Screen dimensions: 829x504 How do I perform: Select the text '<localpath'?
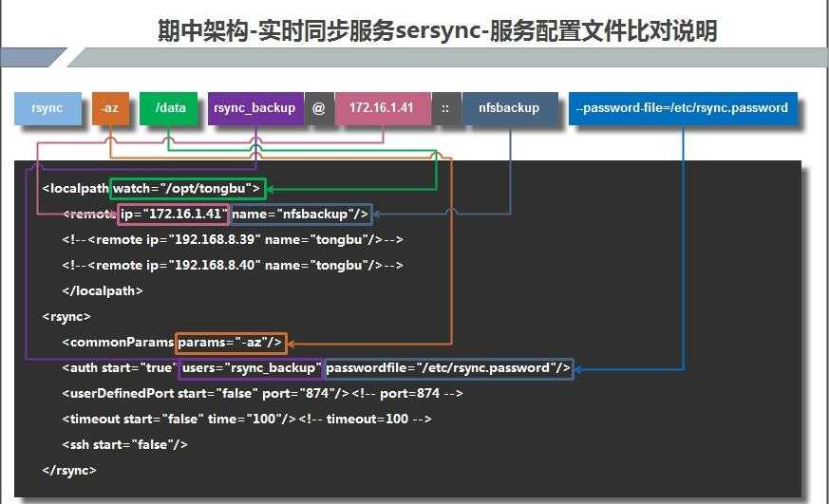[75, 189]
